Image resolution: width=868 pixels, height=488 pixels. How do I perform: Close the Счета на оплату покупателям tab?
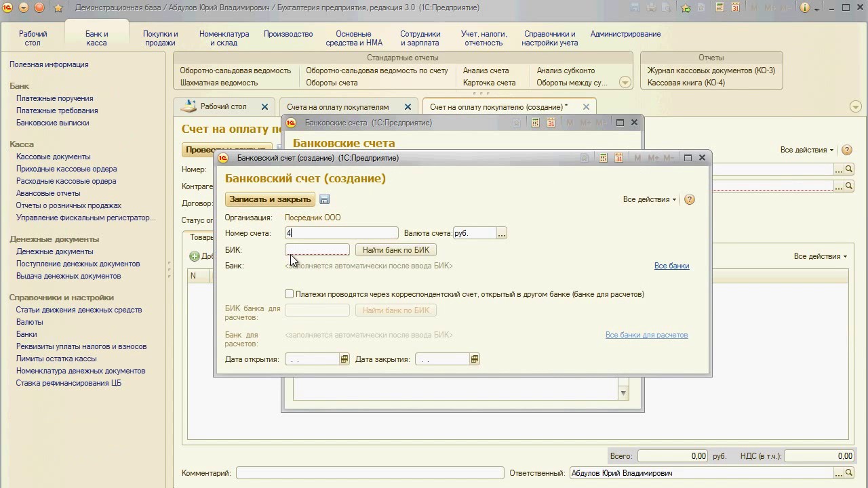pyautogui.click(x=408, y=107)
